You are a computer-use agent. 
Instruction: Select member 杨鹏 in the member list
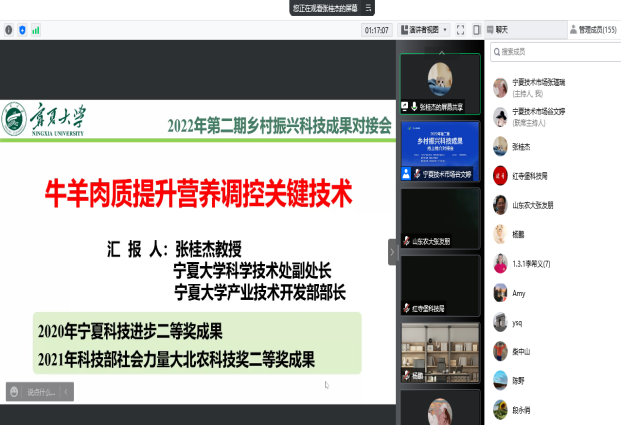tap(553, 234)
